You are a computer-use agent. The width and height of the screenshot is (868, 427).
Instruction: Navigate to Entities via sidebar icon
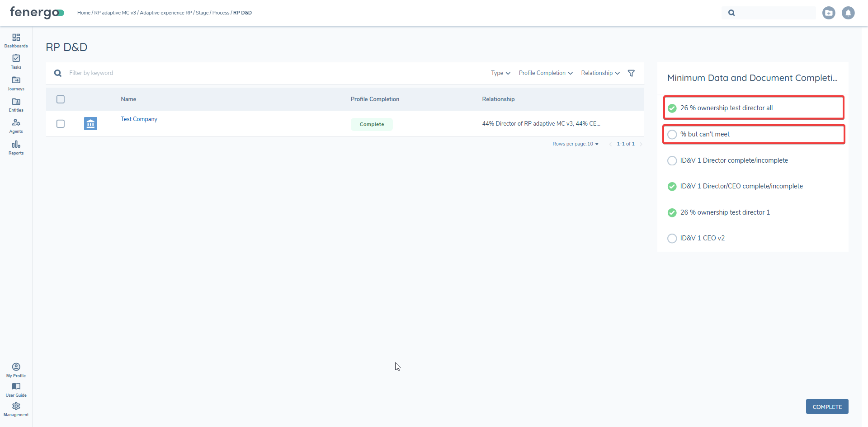(x=16, y=104)
